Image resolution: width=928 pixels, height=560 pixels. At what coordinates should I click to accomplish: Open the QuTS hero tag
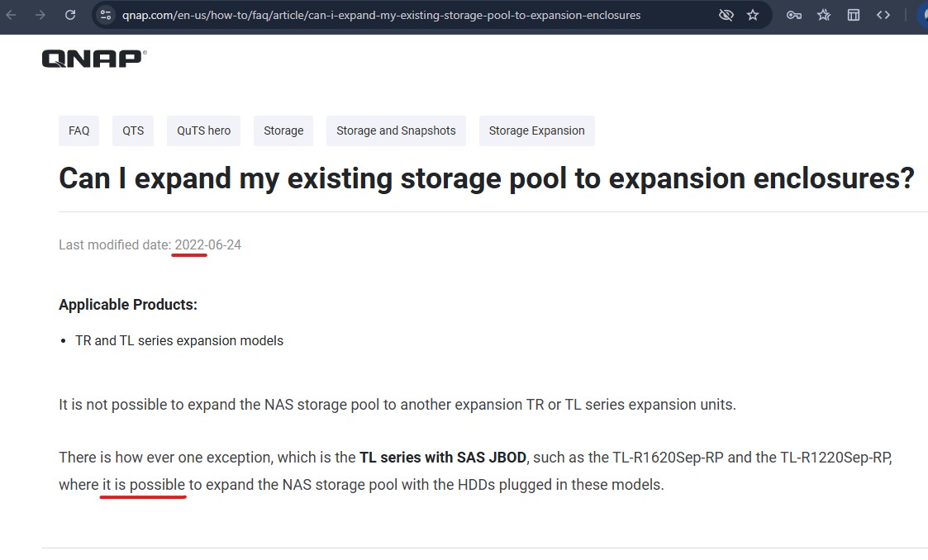point(203,131)
